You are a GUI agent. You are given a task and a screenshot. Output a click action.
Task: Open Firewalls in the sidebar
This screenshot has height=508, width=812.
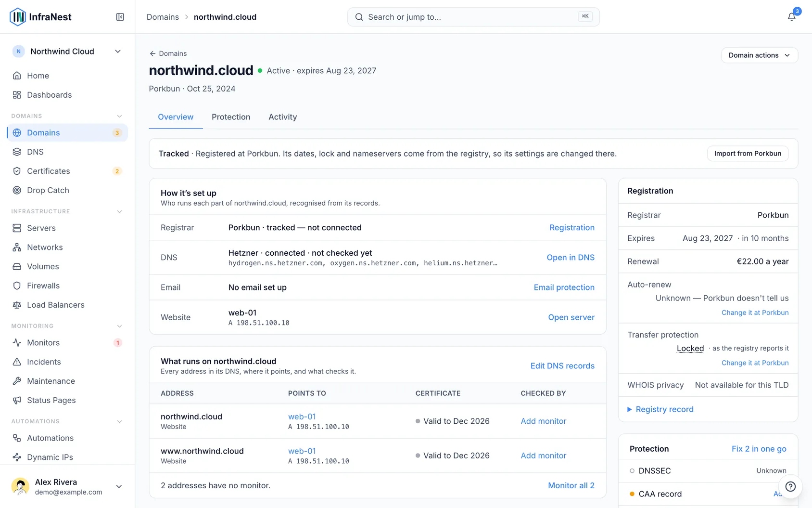67,286
